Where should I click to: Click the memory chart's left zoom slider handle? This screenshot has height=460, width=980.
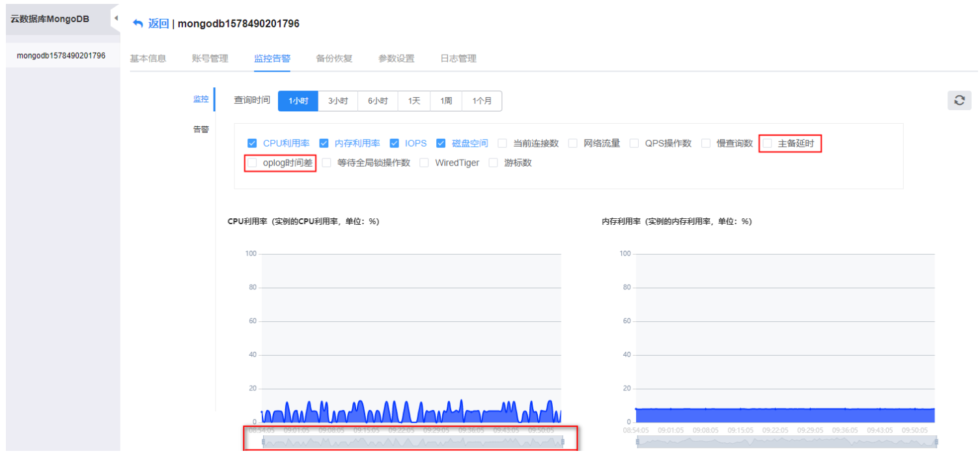tap(637, 442)
